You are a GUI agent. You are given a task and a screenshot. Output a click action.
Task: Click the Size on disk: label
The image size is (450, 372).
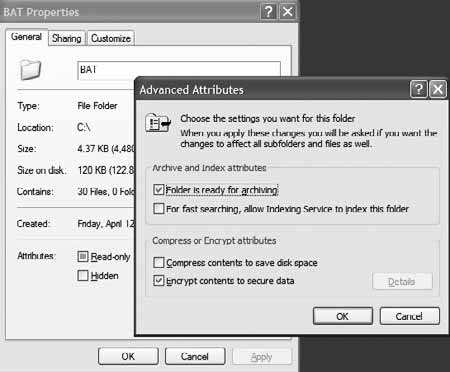(x=41, y=170)
